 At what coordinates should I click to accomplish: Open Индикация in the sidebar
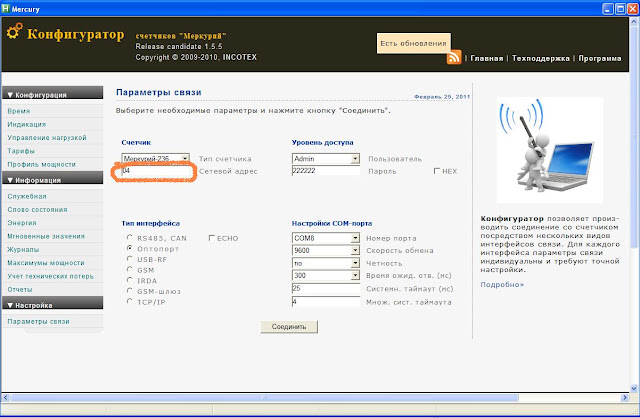pos(27,125)
